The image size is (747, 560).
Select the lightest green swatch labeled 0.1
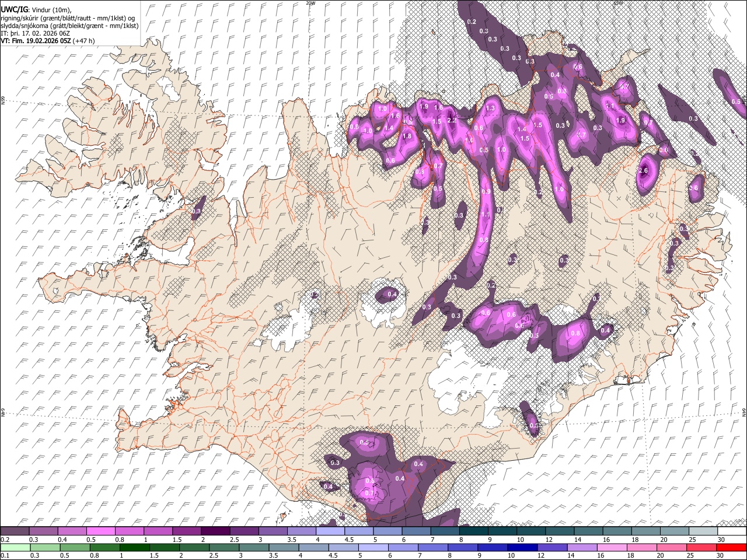[16, 548]
